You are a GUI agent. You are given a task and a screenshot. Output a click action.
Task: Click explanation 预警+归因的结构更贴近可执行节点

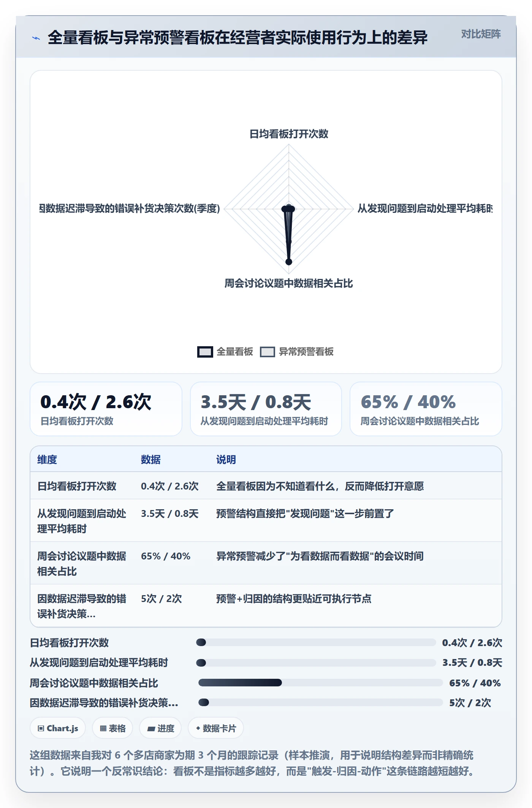point(294,599)
